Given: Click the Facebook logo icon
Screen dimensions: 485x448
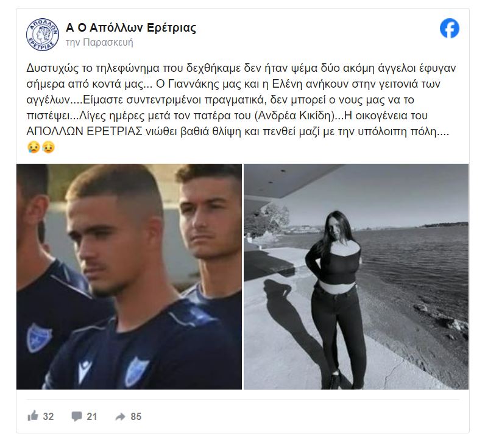Looking at the screenshot, I should (x=450, y=29).
